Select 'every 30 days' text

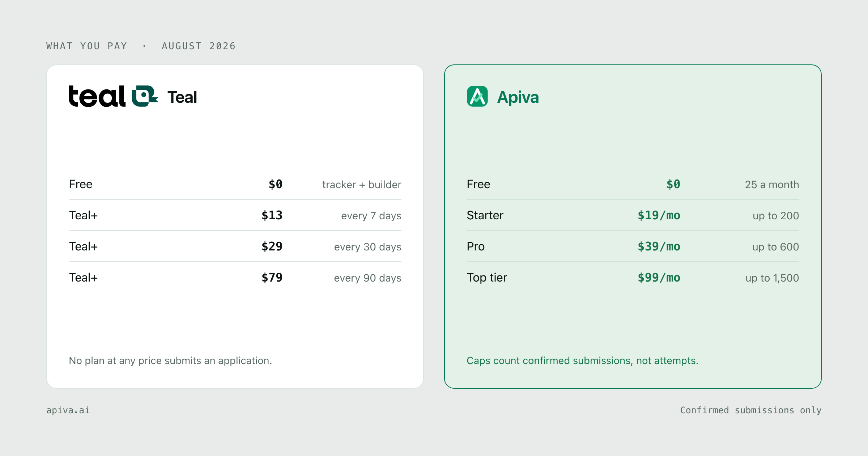[367, 247]
